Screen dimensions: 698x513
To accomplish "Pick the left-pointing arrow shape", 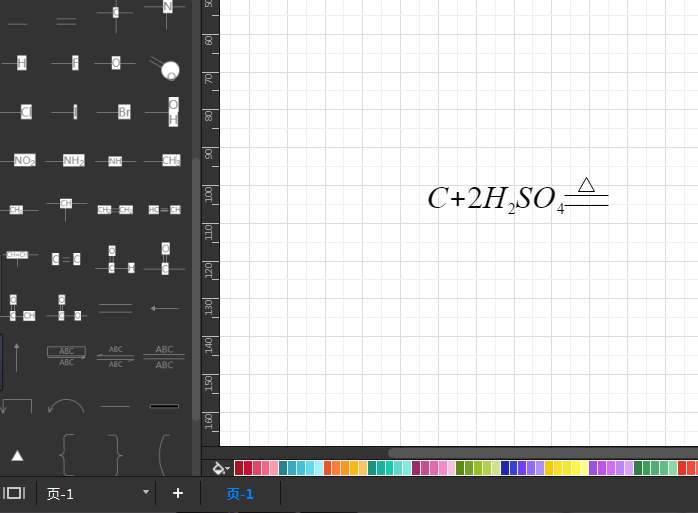I will (x=164, y=308).
